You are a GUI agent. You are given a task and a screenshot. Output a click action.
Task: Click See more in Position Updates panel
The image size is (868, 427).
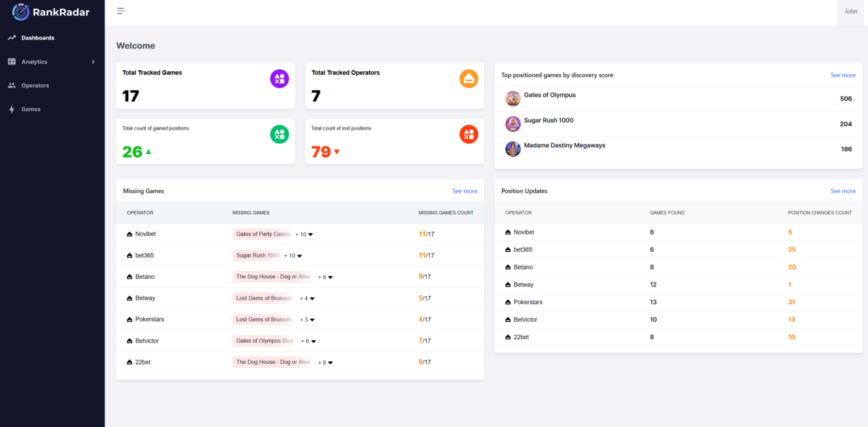tap(843, 191)
